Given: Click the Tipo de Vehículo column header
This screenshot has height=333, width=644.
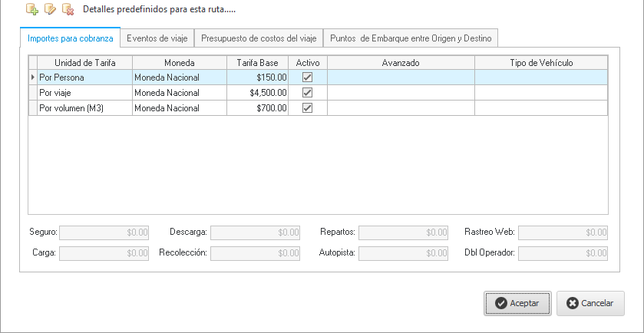Looking at the screenshot, I should click(541, 62).
